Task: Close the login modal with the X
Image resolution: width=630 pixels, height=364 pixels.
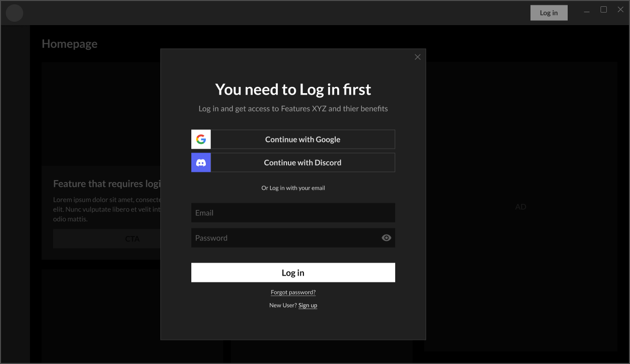Action: [x=417, y=56]
